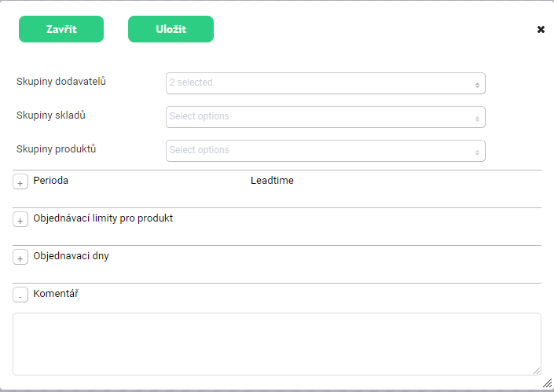Click the arrow icon in Skupiny skladů field
Screen dimensions: 554x392
click(477, 117)
